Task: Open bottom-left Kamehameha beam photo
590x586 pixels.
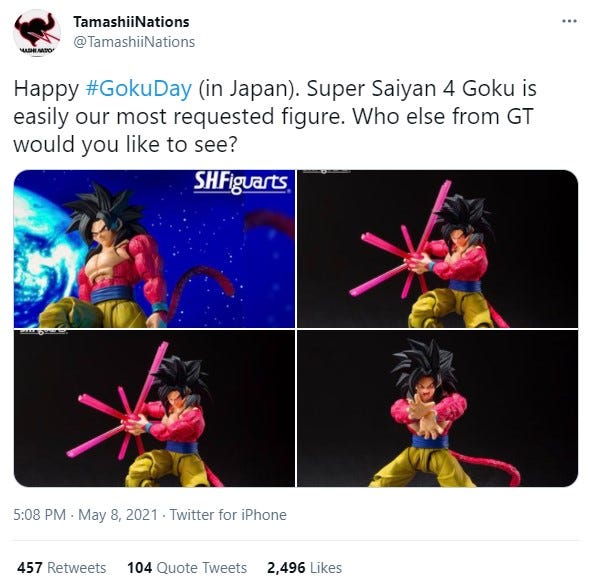Action: [154, 408]
